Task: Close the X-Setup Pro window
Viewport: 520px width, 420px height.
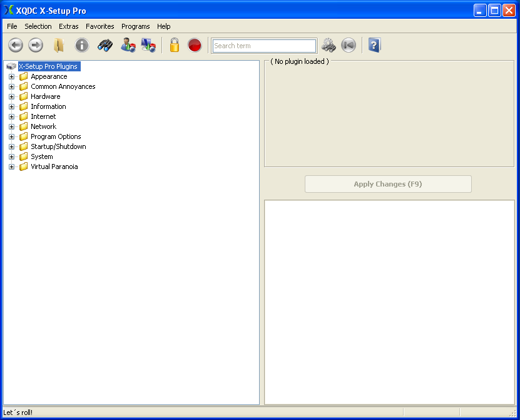Action: point(509,10)
